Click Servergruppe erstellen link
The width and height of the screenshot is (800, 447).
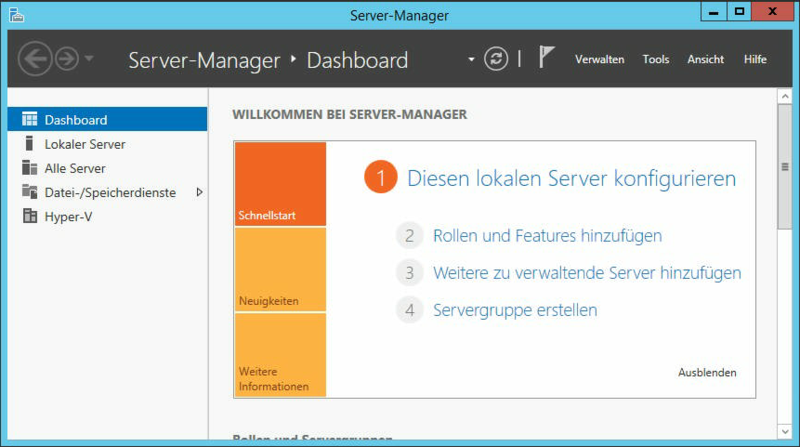pos(515,310)
